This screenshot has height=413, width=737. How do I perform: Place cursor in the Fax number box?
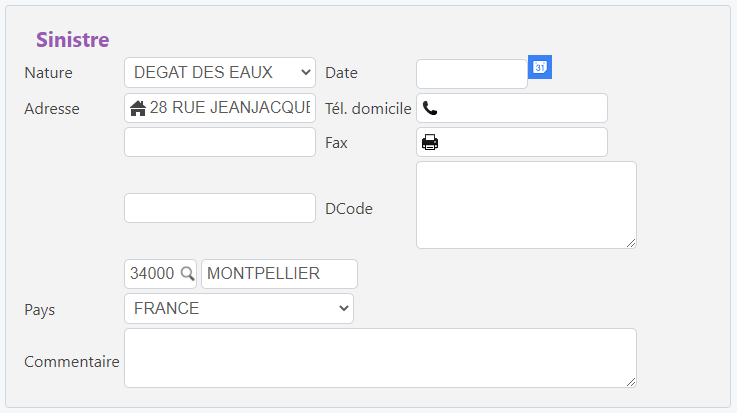(520, 142)
